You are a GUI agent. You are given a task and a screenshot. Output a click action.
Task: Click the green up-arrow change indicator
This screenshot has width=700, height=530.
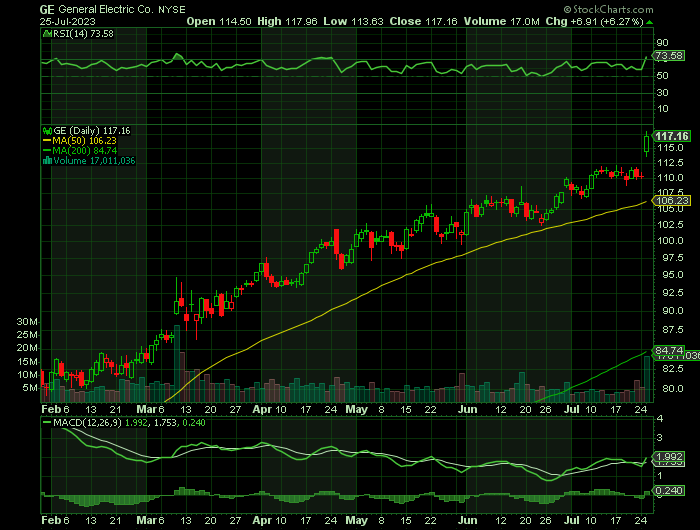tap(650, 22)
